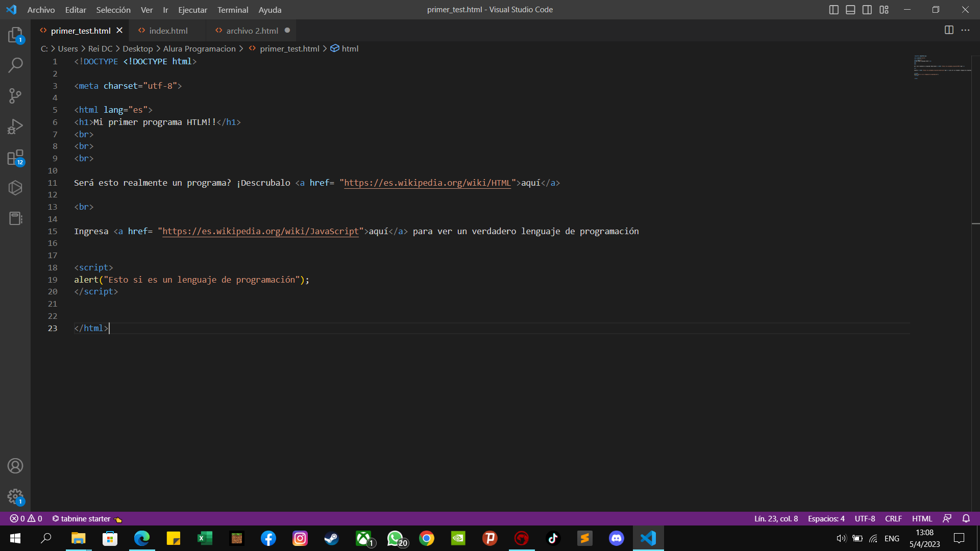Open File Explorer from taskbar

pos(79,538)
